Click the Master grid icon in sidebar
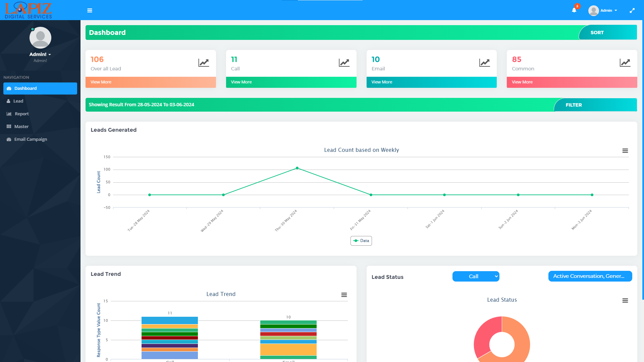644x362 pixels. [x=9, y=126]
